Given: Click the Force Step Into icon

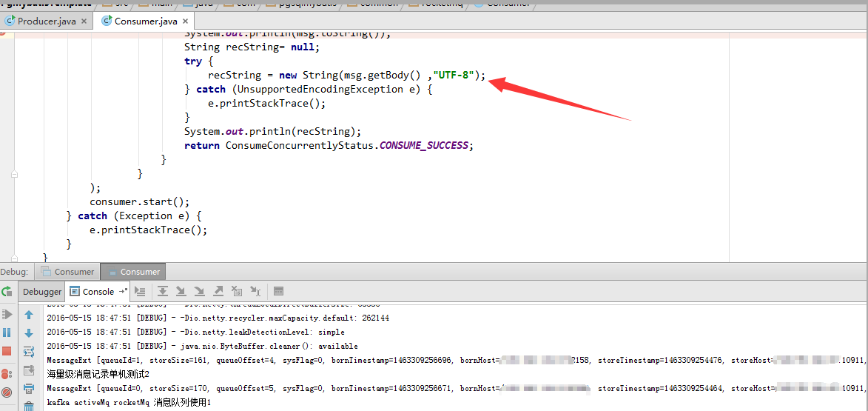Looking at the screenshot, I should click(200, 291).
